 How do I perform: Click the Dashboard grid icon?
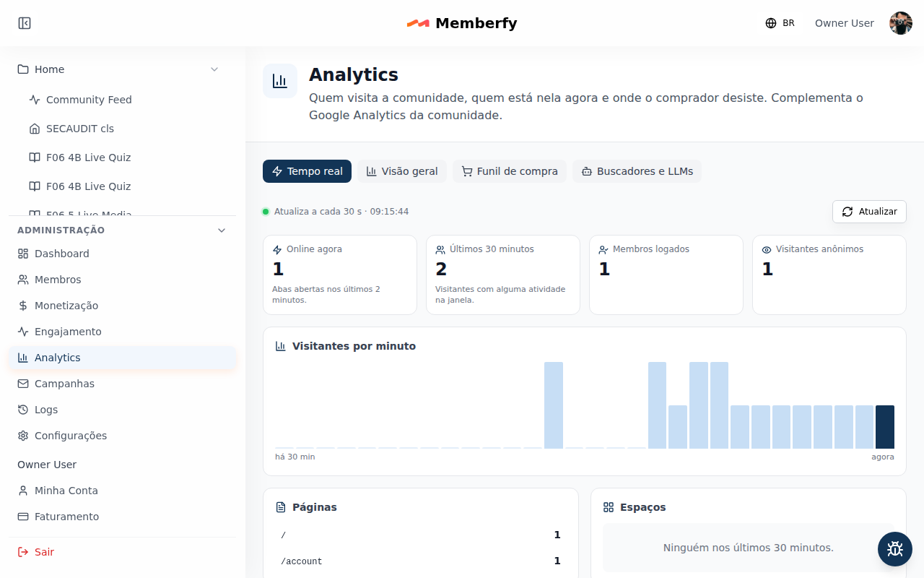(23, 254)
